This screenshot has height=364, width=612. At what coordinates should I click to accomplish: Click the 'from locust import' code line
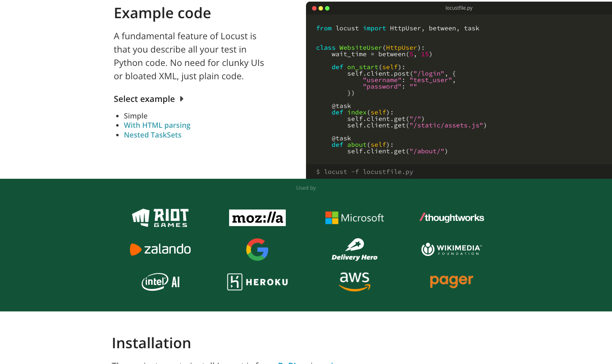397,28
